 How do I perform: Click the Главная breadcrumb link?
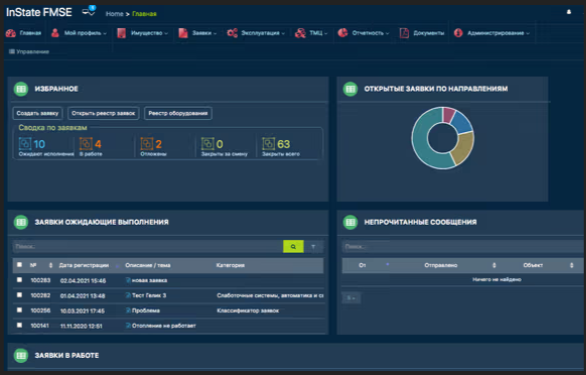[x=144, y=14]
